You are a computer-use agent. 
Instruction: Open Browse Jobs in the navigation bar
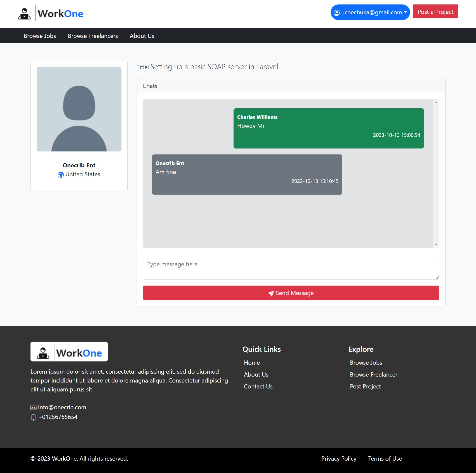(x=40, y=36)
